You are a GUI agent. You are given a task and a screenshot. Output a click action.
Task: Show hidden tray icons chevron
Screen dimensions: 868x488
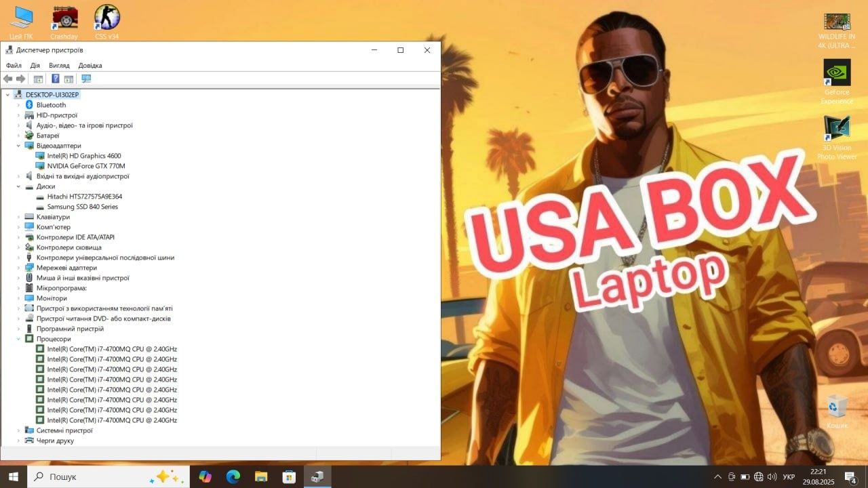click(717, 476)
